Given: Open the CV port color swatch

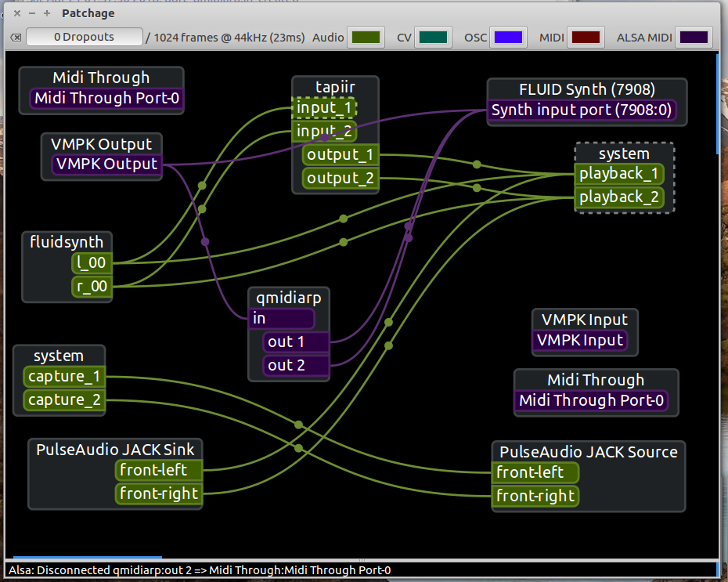Looking at the screenshot, I should pyautogui.click(x=433, y=38).
